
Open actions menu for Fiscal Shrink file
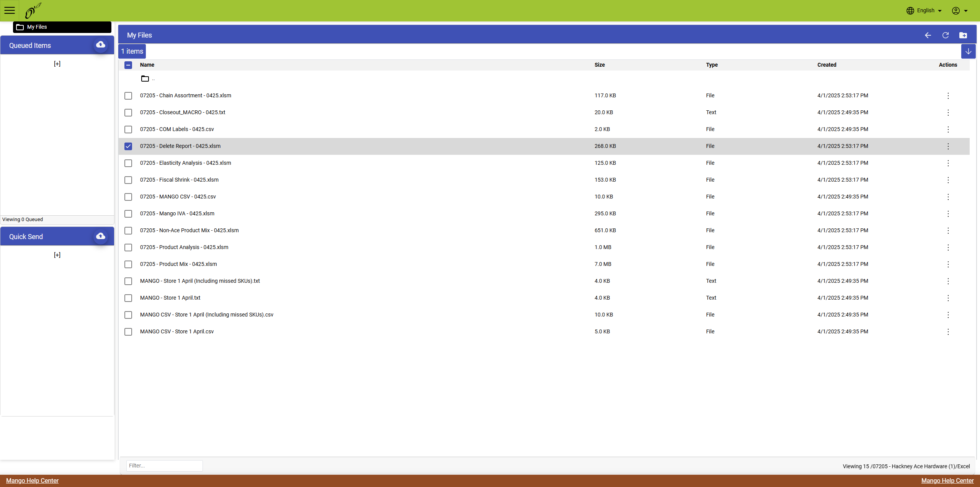pyautogui.click(x=948, y=180)
